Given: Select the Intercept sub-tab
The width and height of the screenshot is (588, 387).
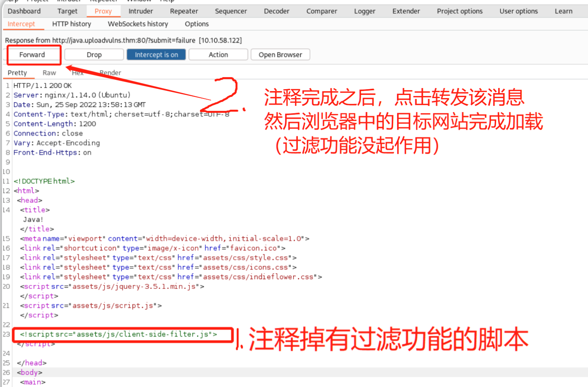Looking at the screenshot, I should coord(21,24).
